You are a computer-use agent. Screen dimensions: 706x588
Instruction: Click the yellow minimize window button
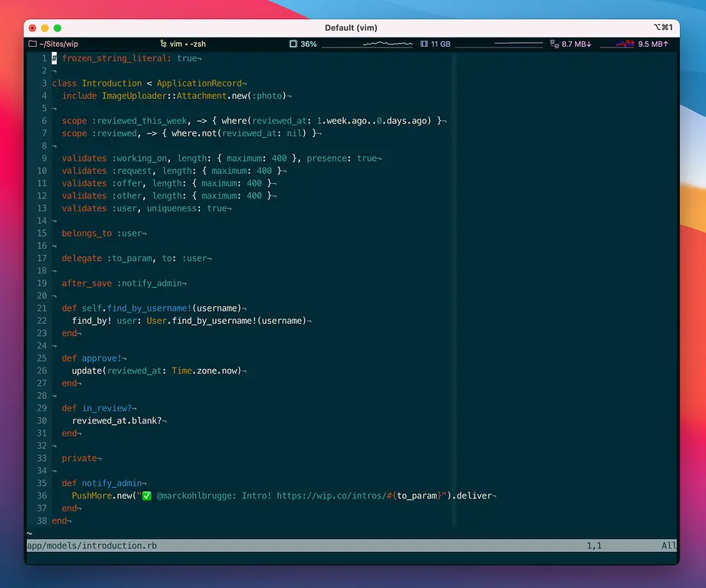(x=45, y=28)
